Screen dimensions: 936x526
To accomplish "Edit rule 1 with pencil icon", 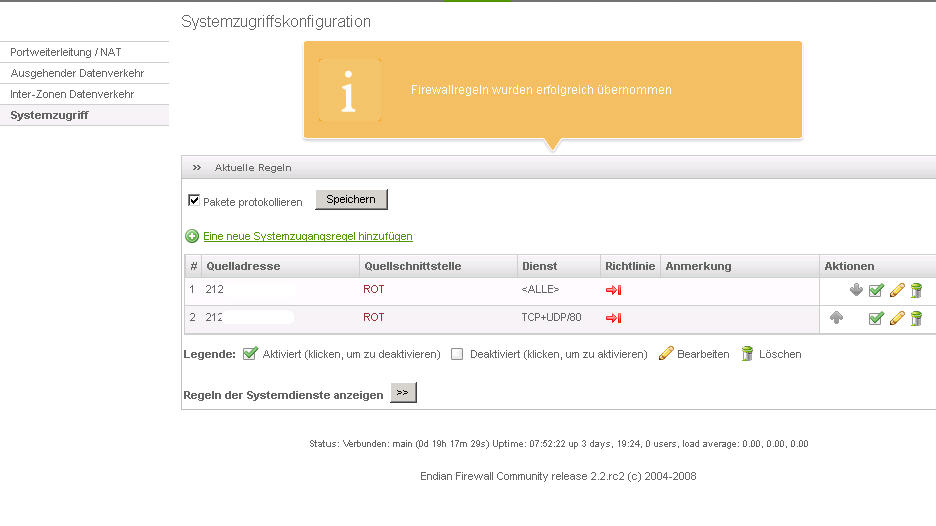I will coord(897,290).
